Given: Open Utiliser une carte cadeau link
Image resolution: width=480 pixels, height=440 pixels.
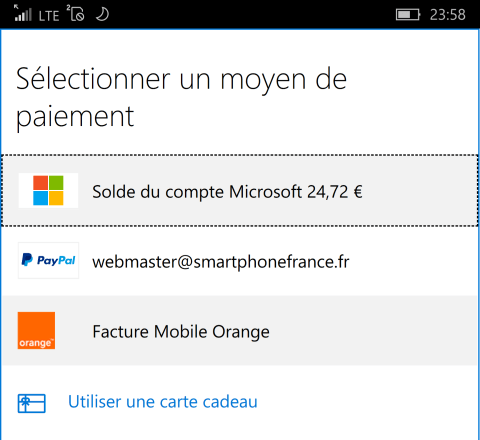Looking at the screenshot, I should [163, 402].
